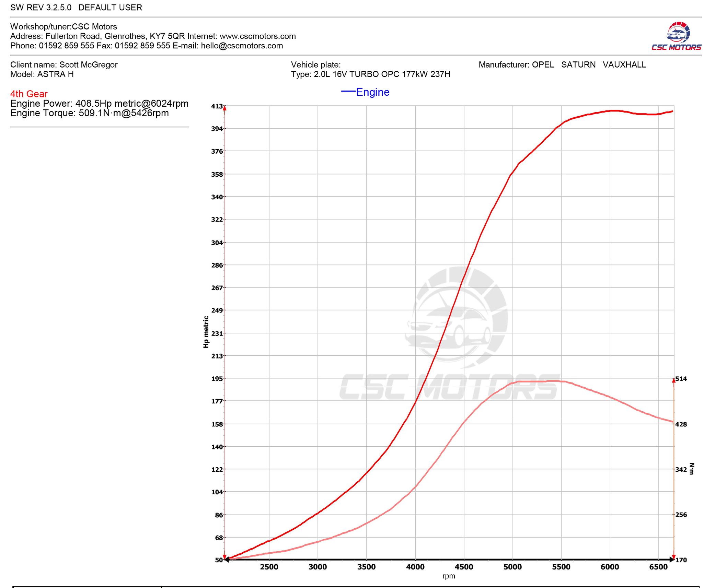Click the 50 value at Hp axis bottom
Screen dimensions: 703x588
219,560
